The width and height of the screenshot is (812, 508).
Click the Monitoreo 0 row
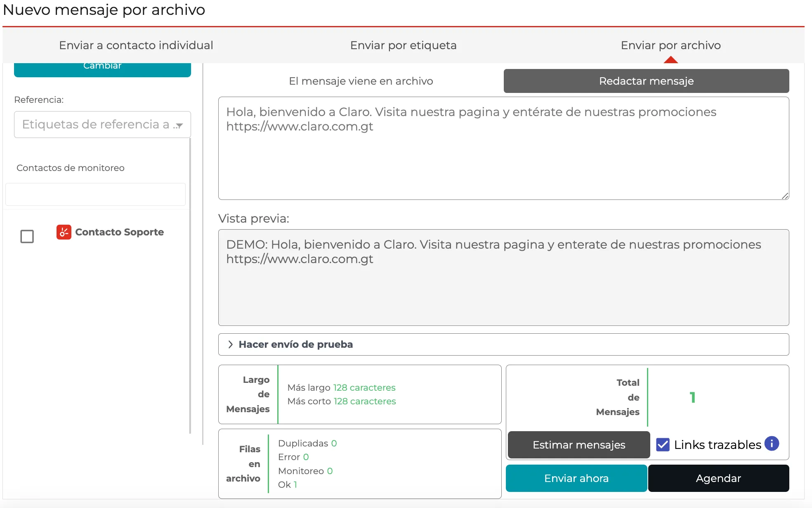point(305,471)
